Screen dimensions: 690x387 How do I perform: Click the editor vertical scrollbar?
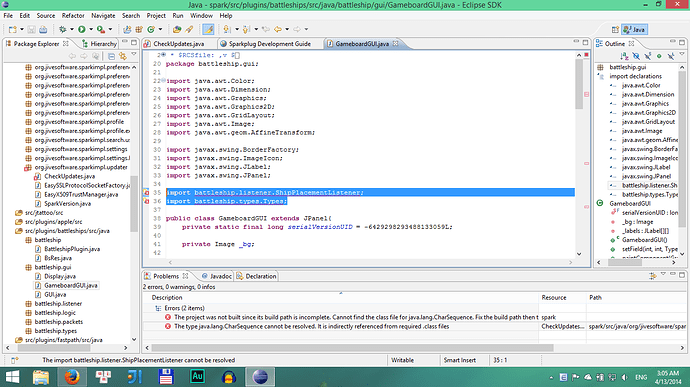[x=579, y=154]
